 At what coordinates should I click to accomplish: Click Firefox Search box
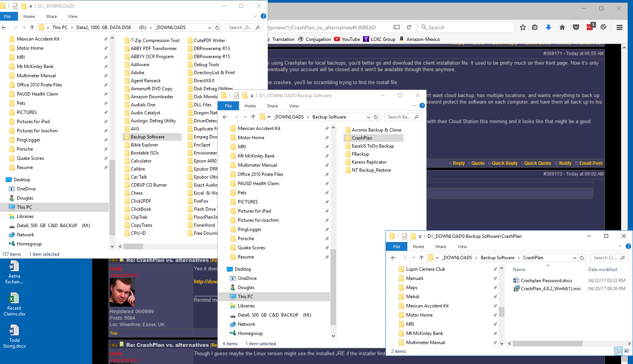click(x=466, y=27)
